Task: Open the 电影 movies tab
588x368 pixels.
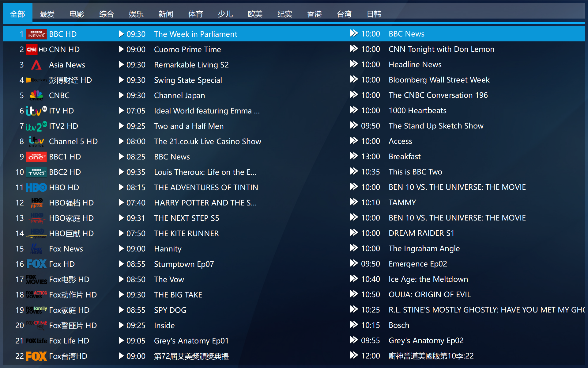Action: [77, 14]
